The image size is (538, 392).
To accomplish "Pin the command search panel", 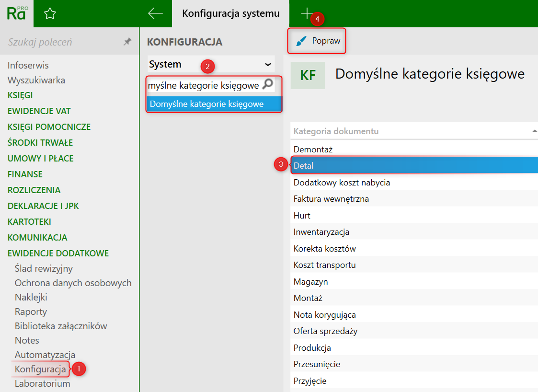I will coord(127,42).
